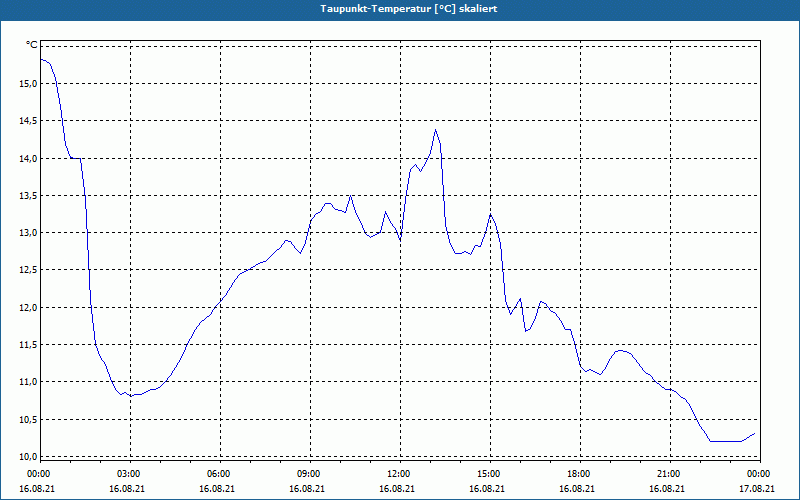Click the curve minimum near 03:00
This screenshot has width=800, height=500.
[131, 396]
